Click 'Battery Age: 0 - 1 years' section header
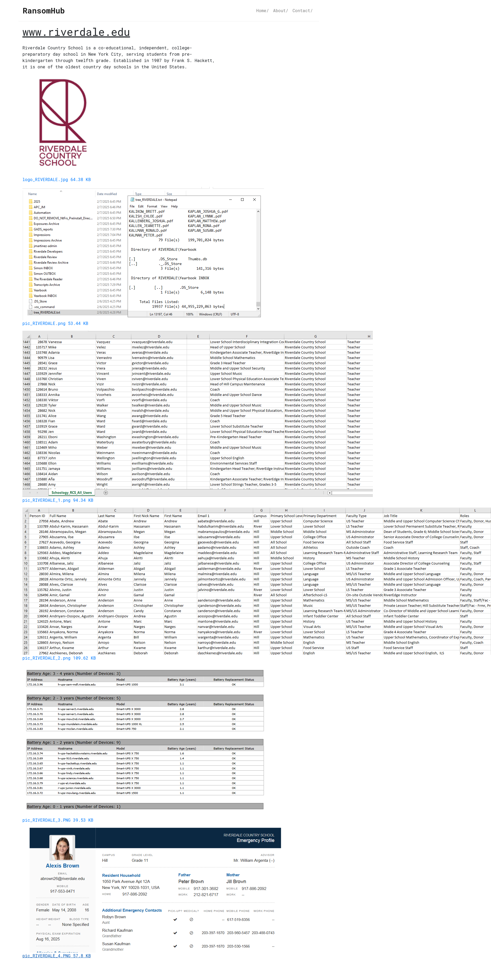 [x=145, y=807]
